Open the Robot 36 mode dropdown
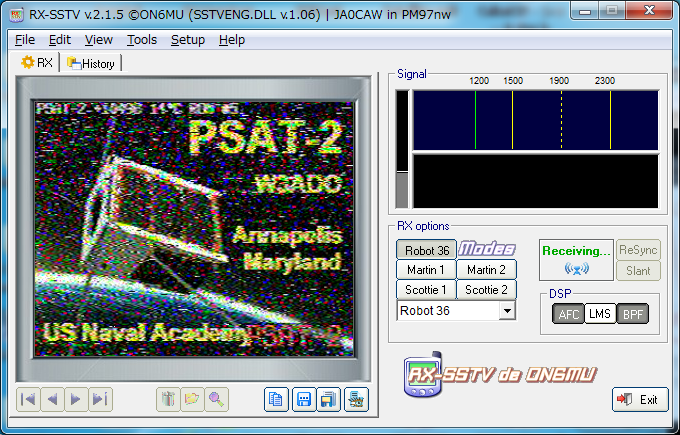Viewport: 680px width, 435px height. pyautogui.click(x=507, y=311)
